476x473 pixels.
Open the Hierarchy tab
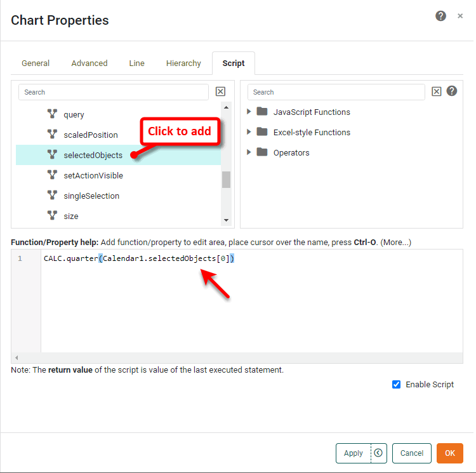(x=183, y=63)
